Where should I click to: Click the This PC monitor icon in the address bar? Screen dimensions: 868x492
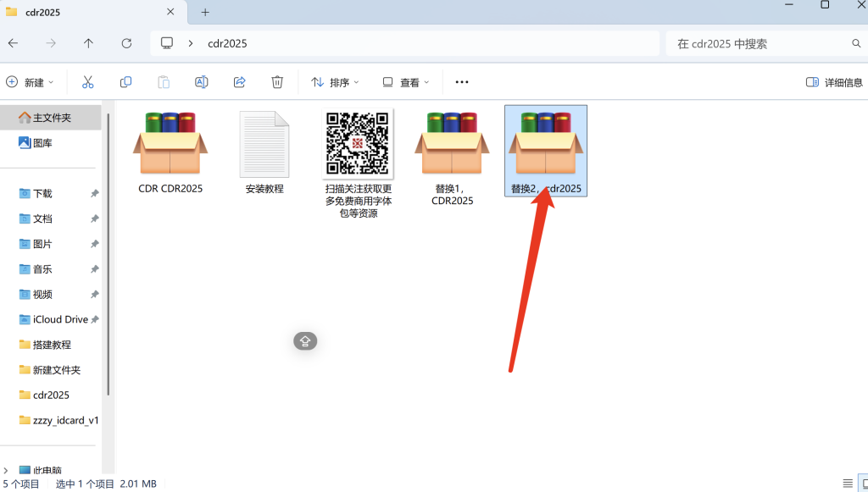coord(167,43)
